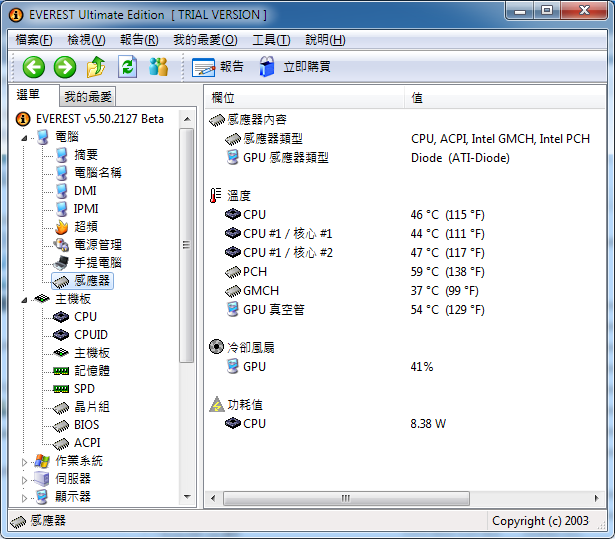Open the 說明(H) menu

coord(325,40)
